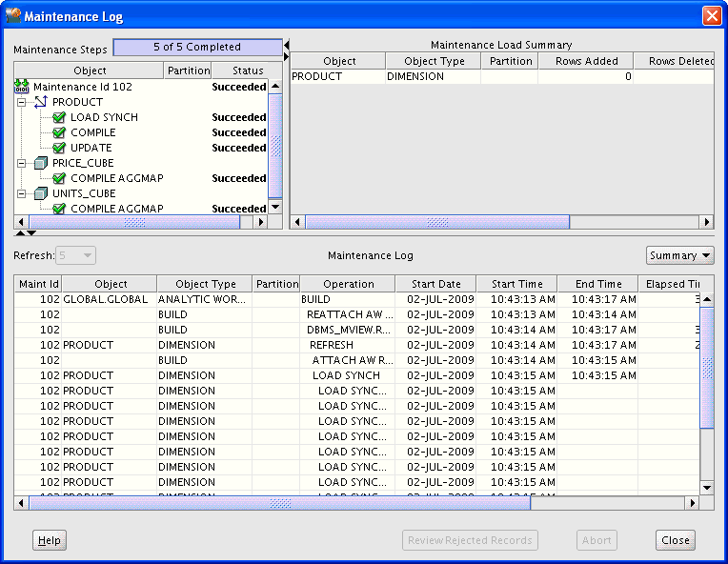Click the green check beside COMPILE
Screen dimensions: 728x564
coord(59,132)
